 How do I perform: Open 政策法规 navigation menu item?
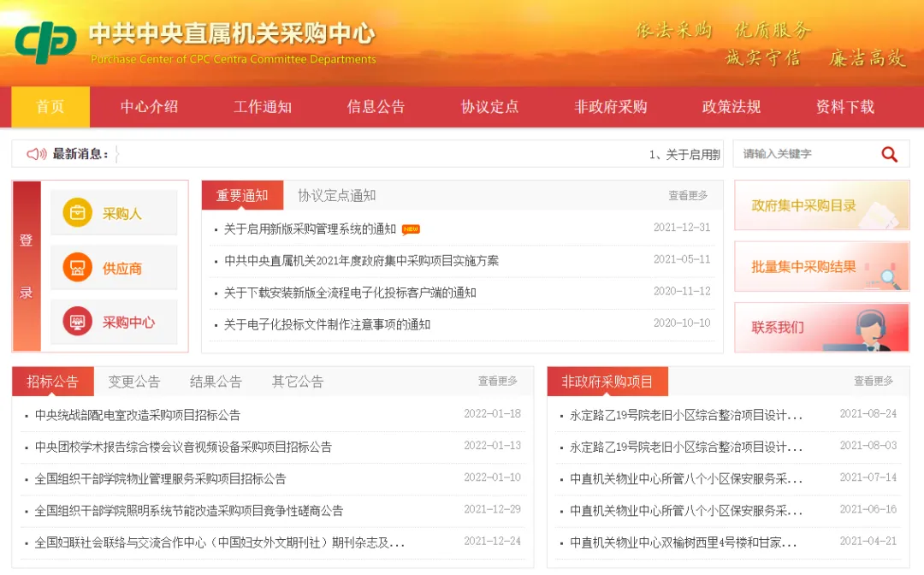click(731, 107)
